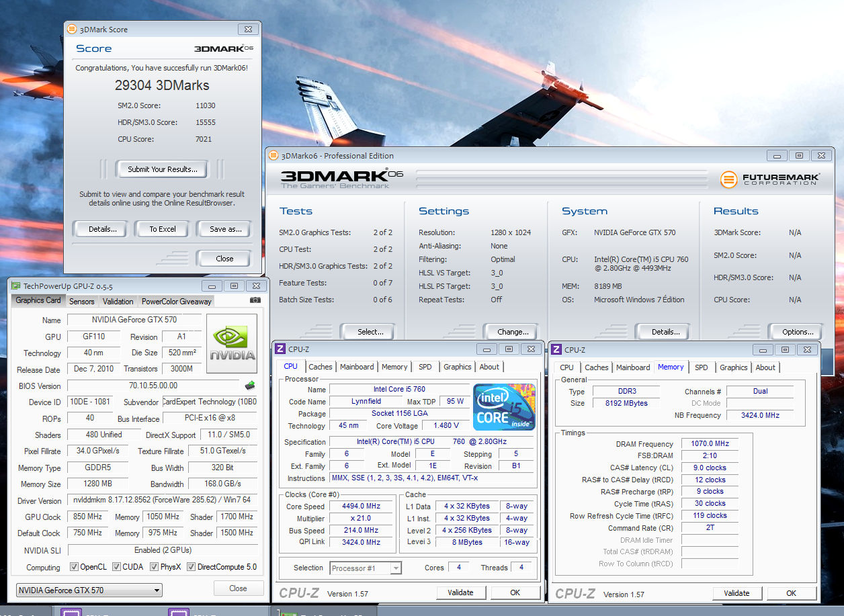Click OK in left CPU-Z window

515,592
